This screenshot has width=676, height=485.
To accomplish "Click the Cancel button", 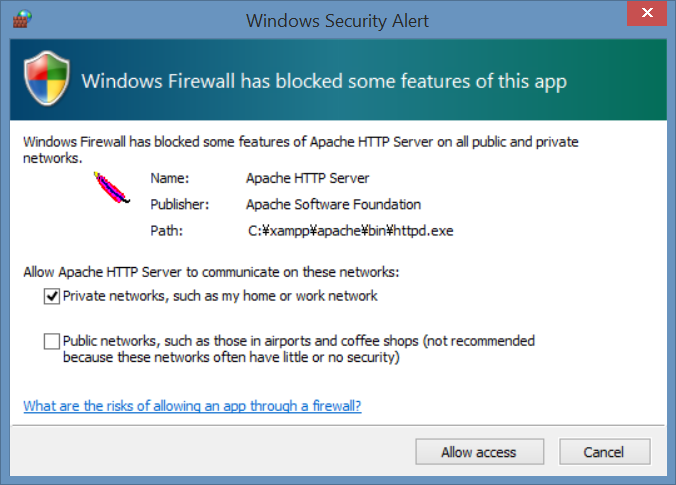I will (604, 452).
